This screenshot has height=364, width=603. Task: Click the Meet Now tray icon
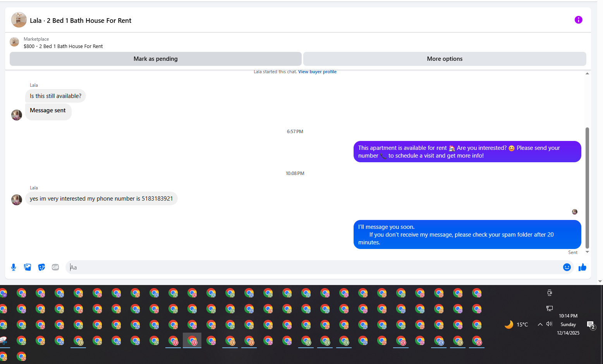[x=550, y=293]
